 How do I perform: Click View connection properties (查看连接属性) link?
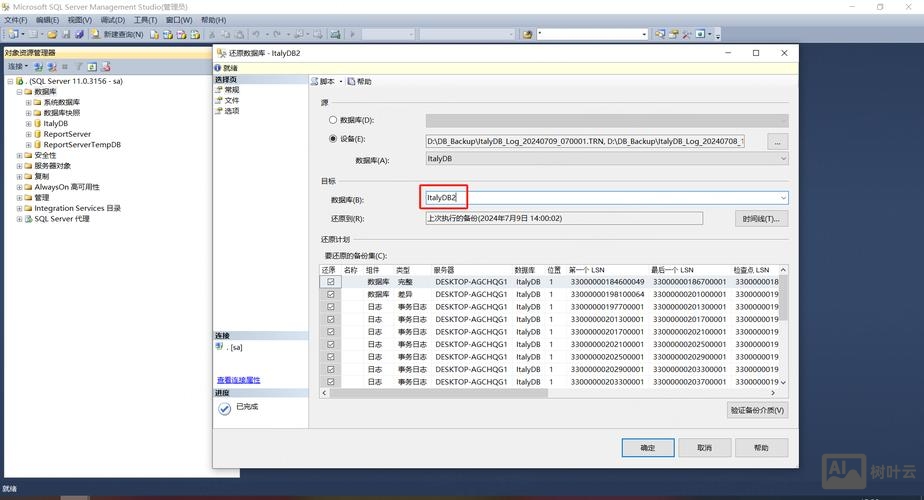[x=239, y=380]
